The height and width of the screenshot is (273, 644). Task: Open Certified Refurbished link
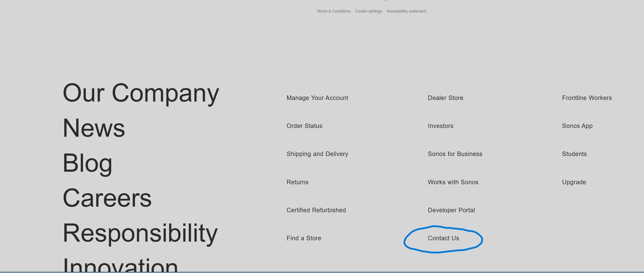(x=316, y=210)
